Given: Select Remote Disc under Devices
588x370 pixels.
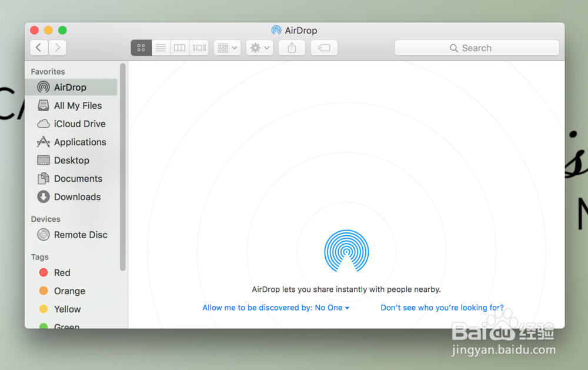Looking at the screenshot, I should click(x=71, y=235).
